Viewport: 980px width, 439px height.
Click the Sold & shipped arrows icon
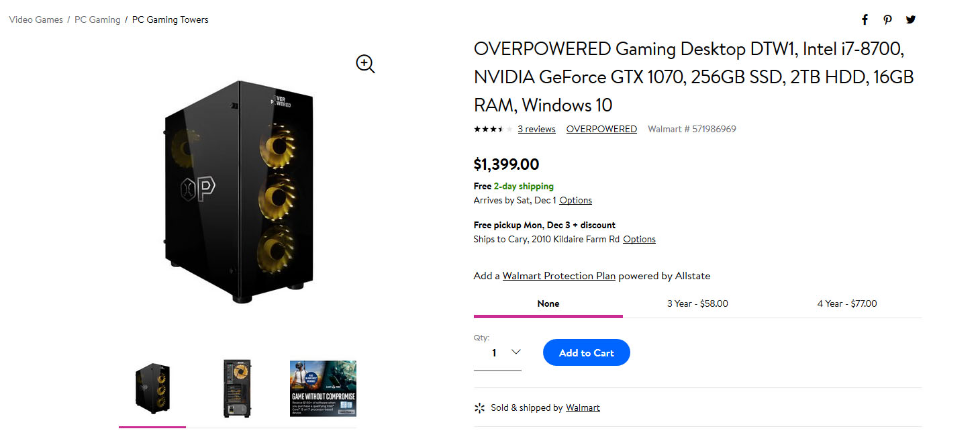click(479, 407)
